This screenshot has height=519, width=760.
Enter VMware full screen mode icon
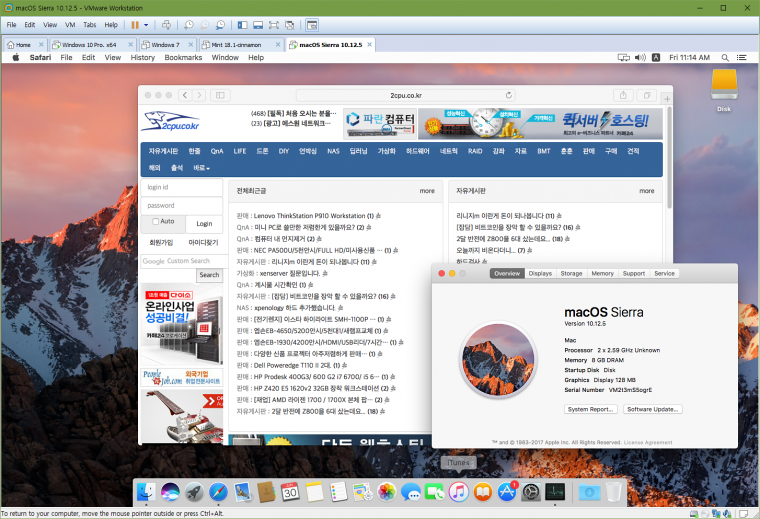pos(274,25)
